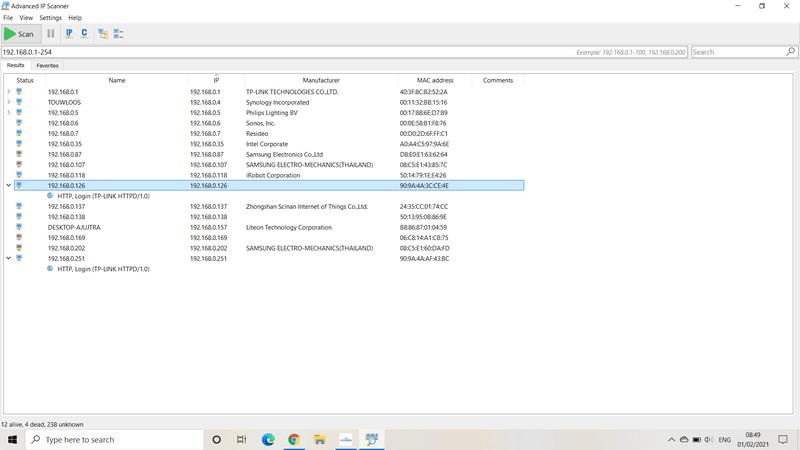This screenshot has width=800, height=450.
Task: Click the status icon of 192.168.0.107
Action: pos(19,164)
